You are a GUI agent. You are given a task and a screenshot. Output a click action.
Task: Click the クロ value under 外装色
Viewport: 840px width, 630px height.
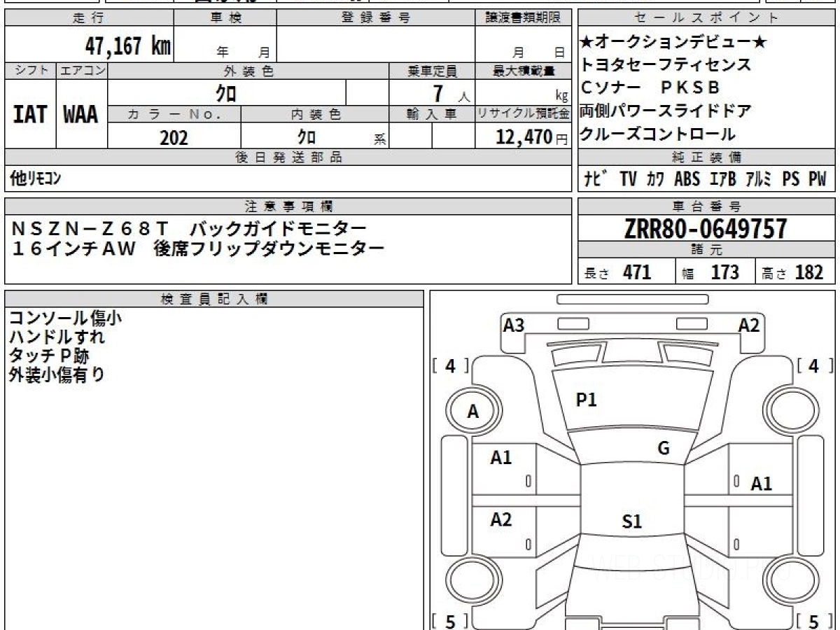click(x=226, y=93)
